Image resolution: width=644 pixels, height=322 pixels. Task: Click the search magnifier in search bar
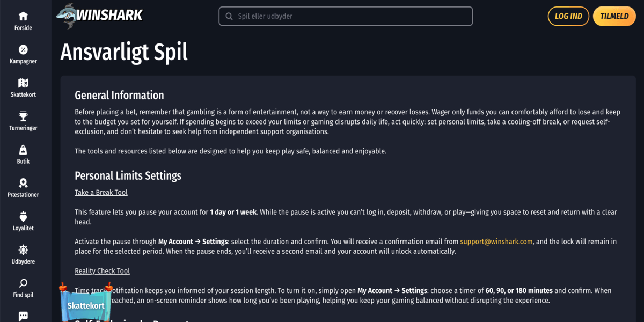pyautogui.click(x=229, y=17)
